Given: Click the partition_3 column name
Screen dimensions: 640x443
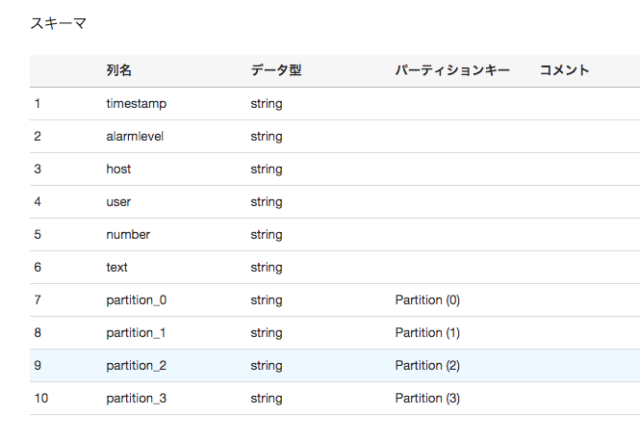Looking at the screenshot, I should click(x=136, y=398).
